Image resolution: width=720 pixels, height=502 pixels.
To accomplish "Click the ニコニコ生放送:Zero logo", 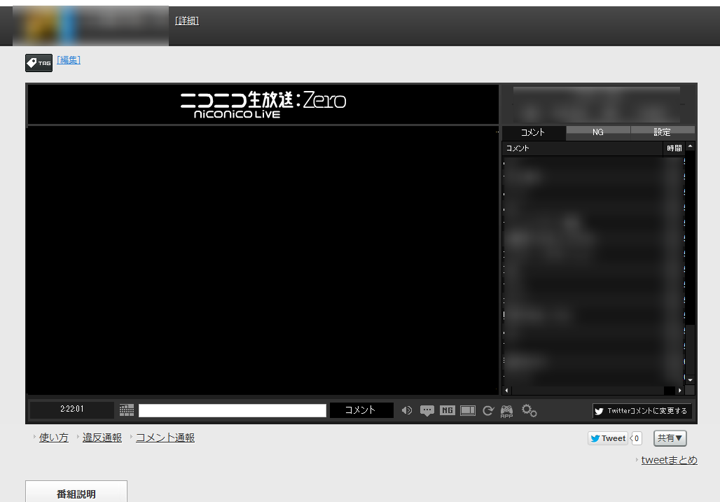I will point(263,105).
